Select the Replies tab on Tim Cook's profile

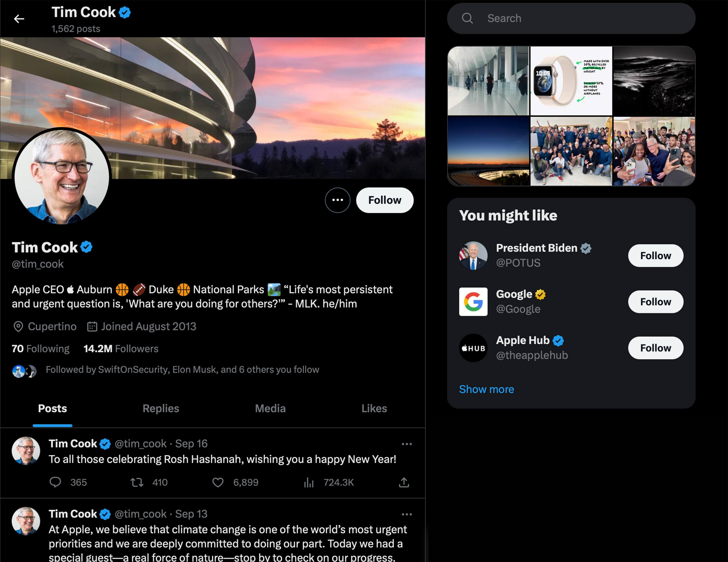161,408
